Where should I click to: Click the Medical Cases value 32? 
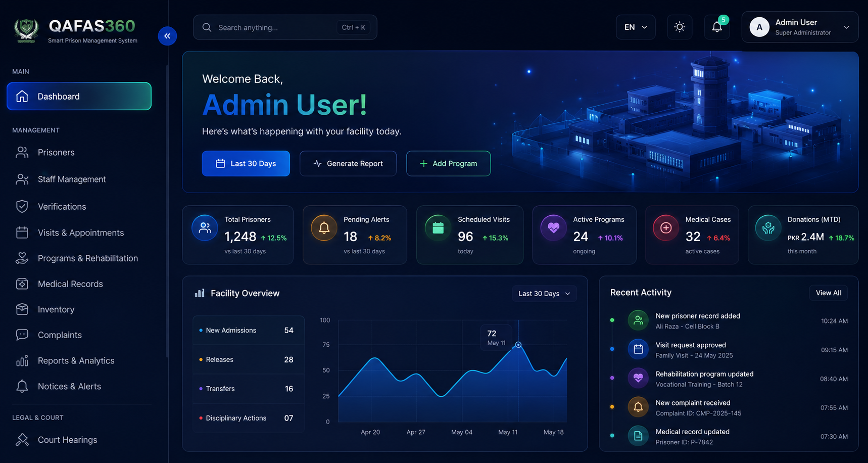pyautogui.click(x=693, y=237)
